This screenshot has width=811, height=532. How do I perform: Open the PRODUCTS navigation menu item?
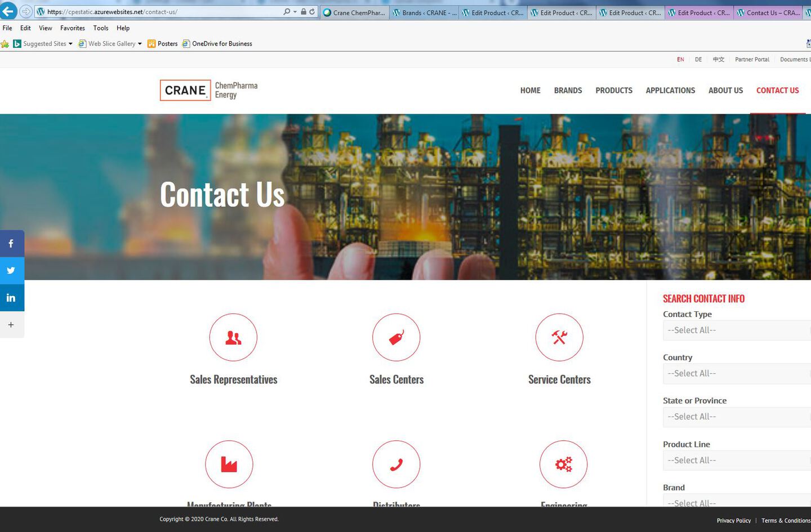613,91
